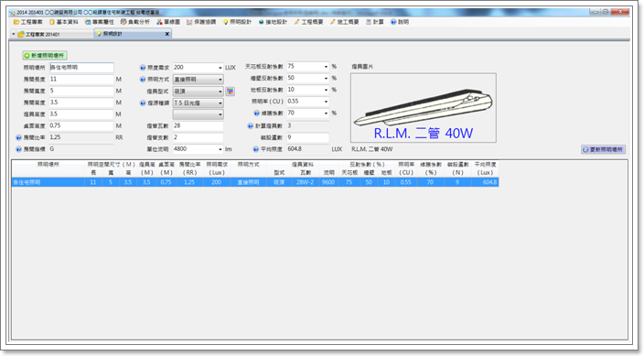Open the 單線圖 toolbar item
The height and width of the screenshot is (356, 644).
click(168, 22)
